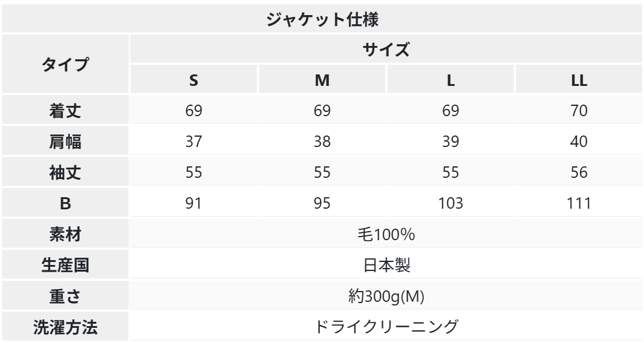Image resolution: width=644 pixels, height=343 pixels.
Task: Click the 約300g(M) weight value
Action: [386, 296]
